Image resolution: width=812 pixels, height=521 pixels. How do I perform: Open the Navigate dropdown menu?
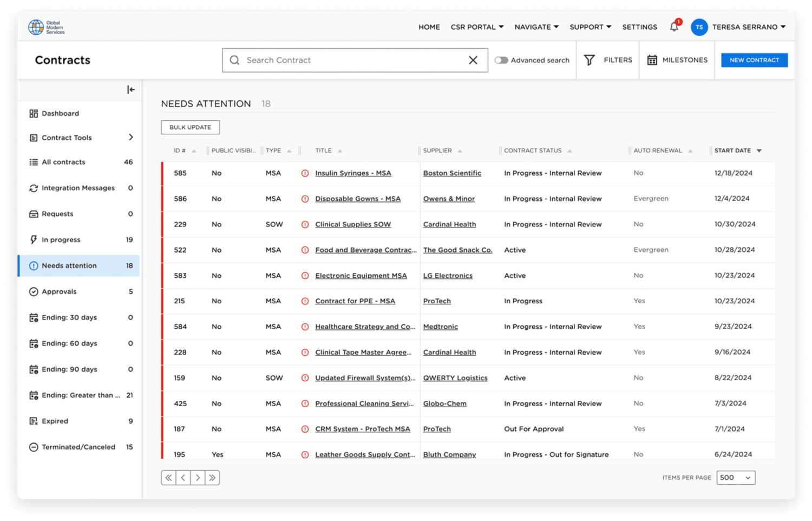click(x=536, y=27)
